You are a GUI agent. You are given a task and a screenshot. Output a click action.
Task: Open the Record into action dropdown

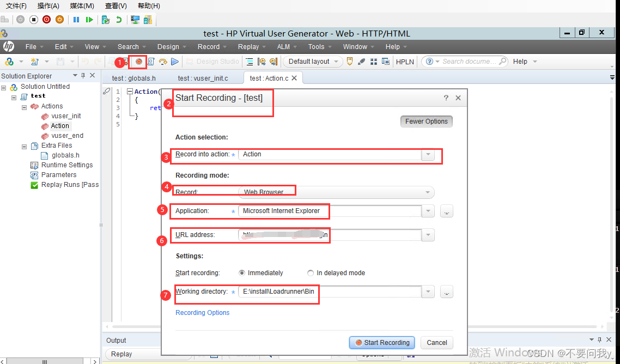pyautogui.click(x=428, y=154)
